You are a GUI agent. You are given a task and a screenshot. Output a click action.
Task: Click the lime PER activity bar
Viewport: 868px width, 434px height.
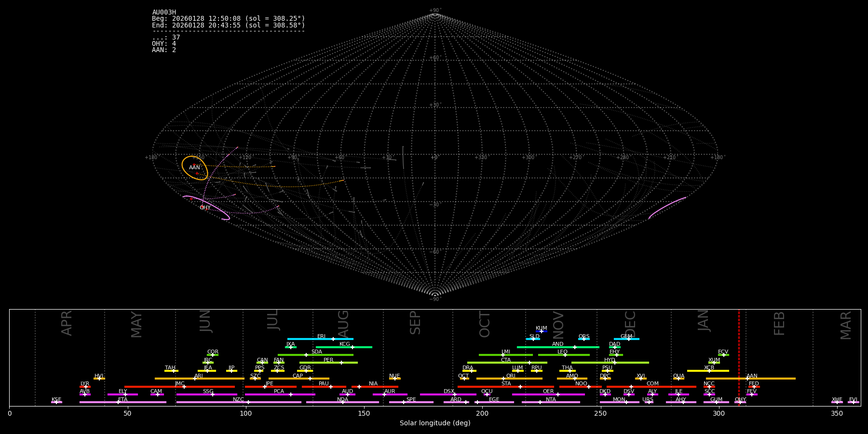pos(328,363)
